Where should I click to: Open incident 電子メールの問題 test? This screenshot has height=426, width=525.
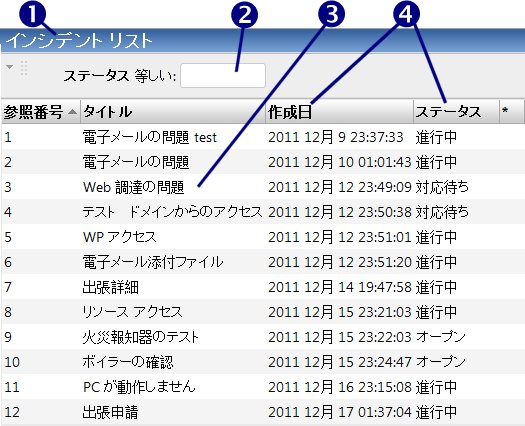pos(150,137)
